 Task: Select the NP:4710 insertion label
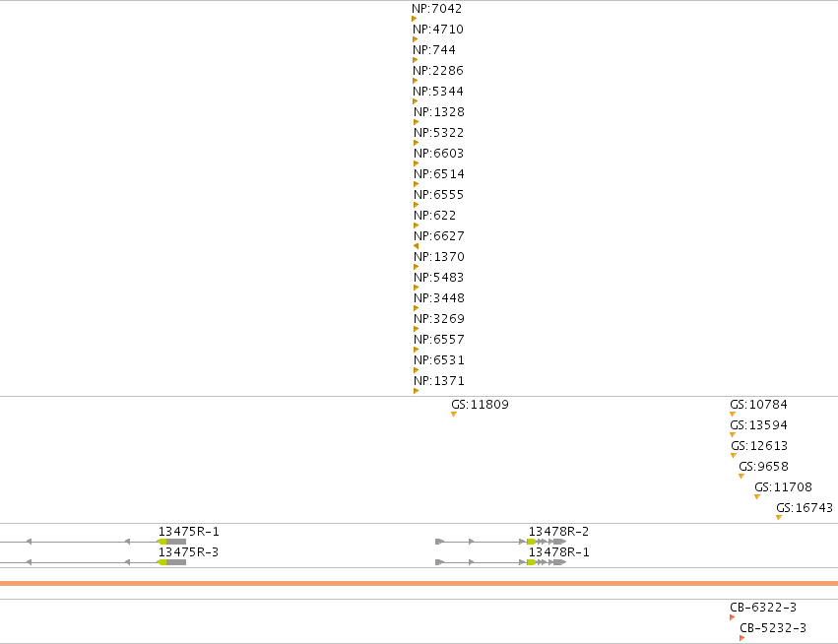[437, 30]
